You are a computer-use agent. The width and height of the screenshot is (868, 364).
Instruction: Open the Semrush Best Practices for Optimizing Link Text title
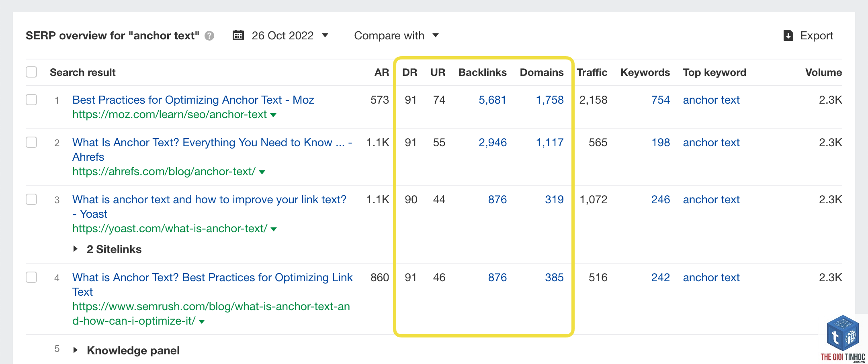point(212,284)
